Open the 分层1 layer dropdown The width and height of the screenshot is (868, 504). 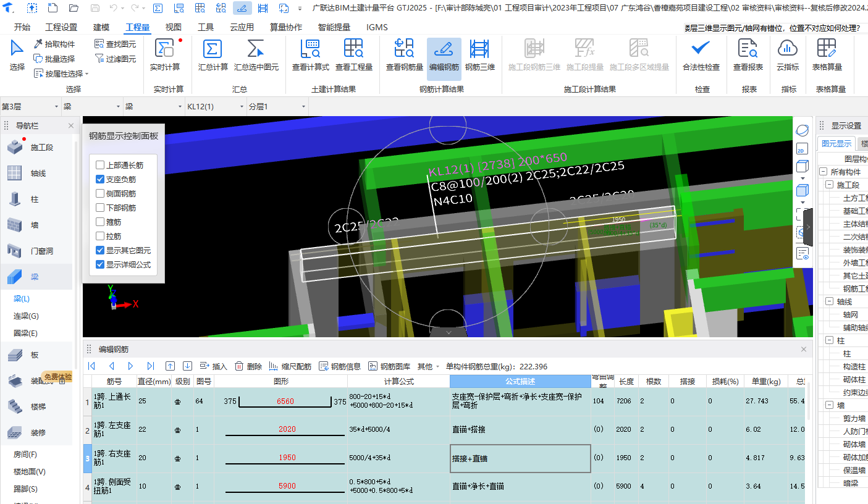tap(277, 107)
